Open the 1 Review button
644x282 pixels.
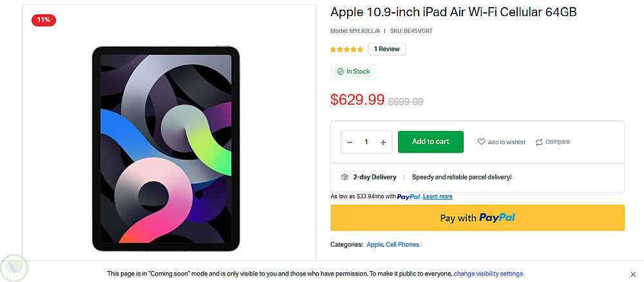pyautogui.click(x=386, y=49)
